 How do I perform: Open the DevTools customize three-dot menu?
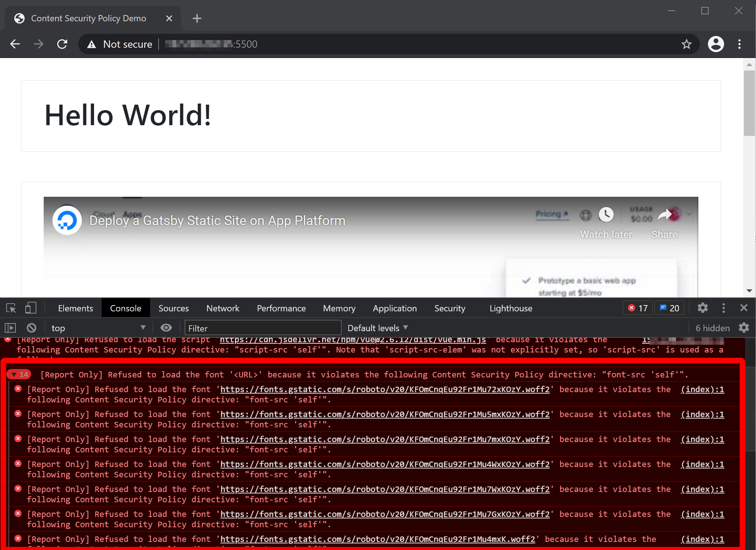[x=723, y=308]
